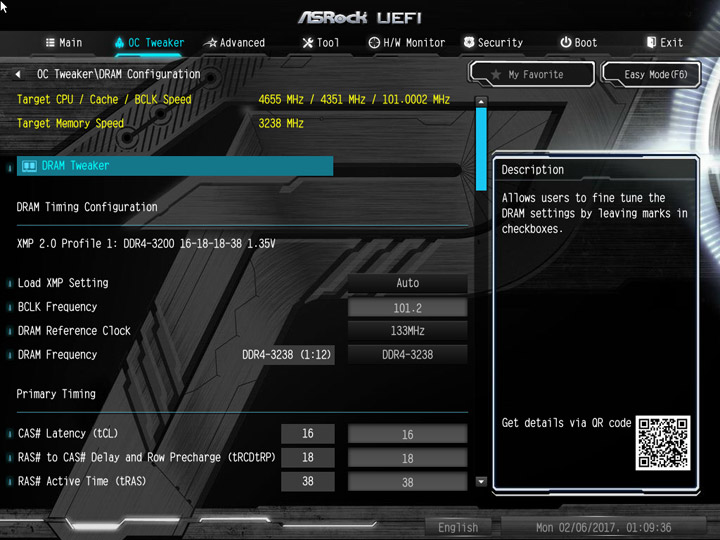Screen dimensions: 720x540
Task: Edit the BCLK Frequency 101.2 field
Action: pyautogui.click(x=407, y=308)
